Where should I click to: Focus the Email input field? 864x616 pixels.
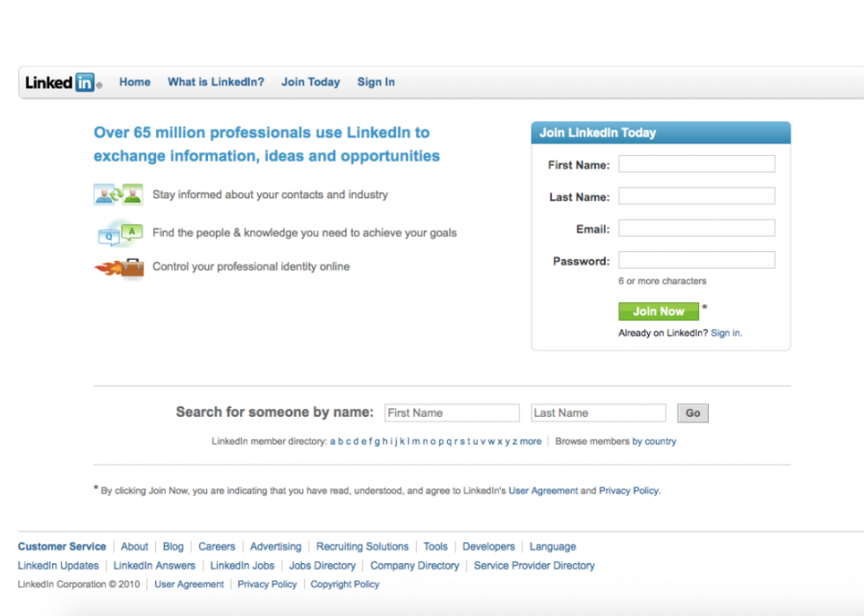click(x=696, y=228)
